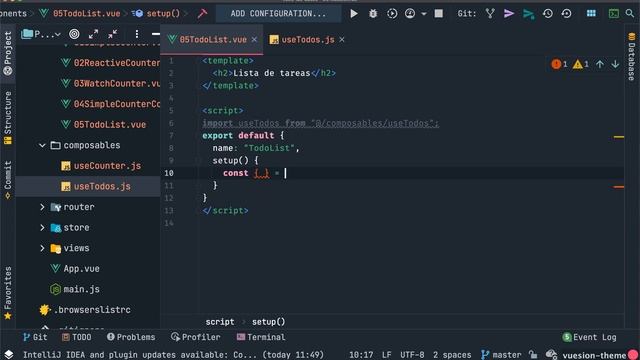Select opened file target icon in Project panel
This screenshot has width=640, height=360.
[74, 34]
